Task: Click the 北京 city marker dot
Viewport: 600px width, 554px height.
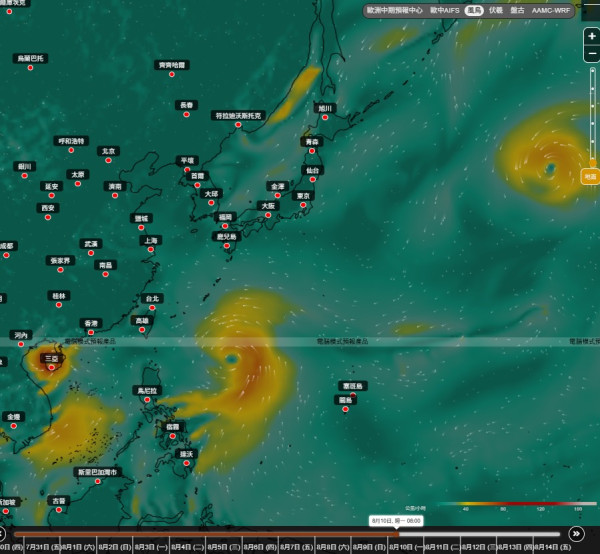Action: (108, 160)
